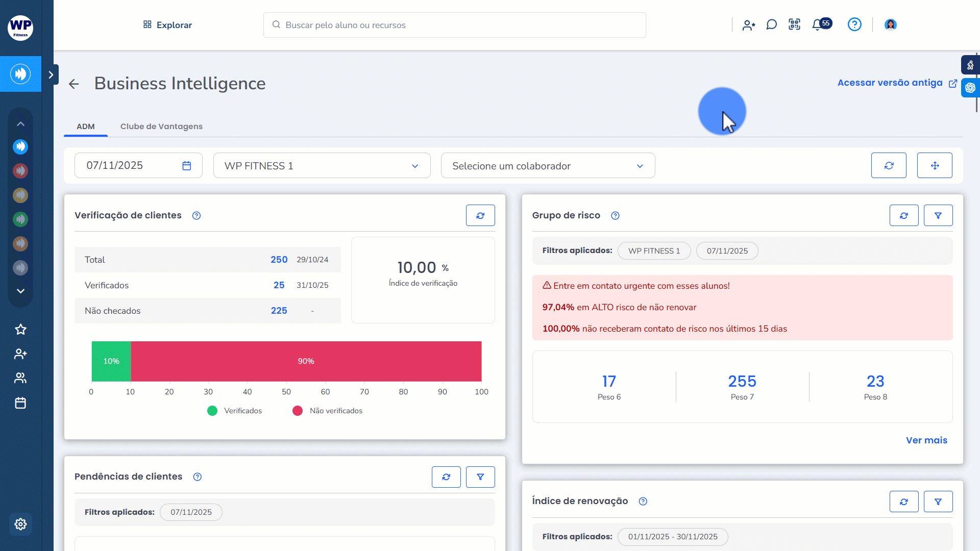This screenshot has width=980, height=551.
Task: Click Ver mais in Grupo de risco
Action: click(926, 440)
